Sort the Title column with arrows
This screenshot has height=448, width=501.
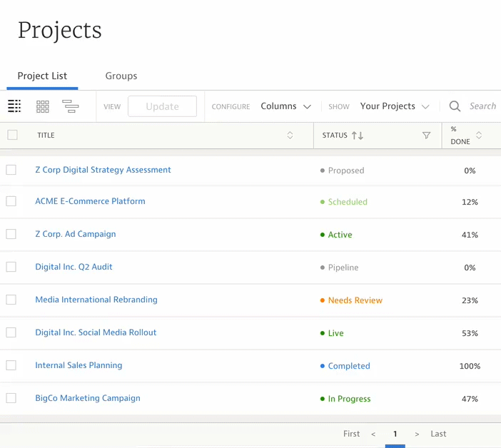click(290, 136)
